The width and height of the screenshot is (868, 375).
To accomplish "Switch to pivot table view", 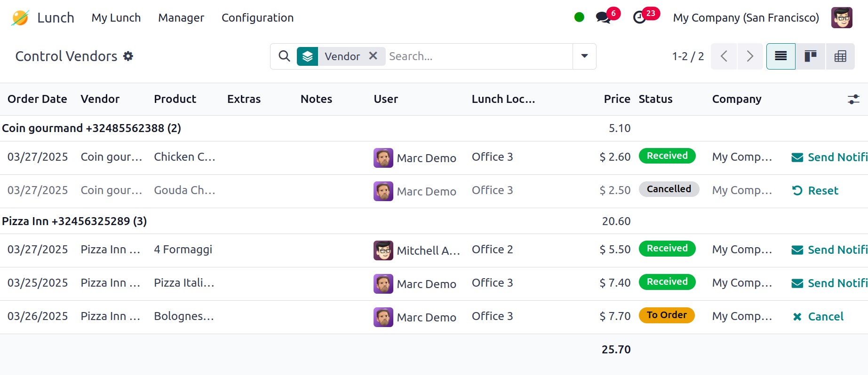I will point(840,56).
